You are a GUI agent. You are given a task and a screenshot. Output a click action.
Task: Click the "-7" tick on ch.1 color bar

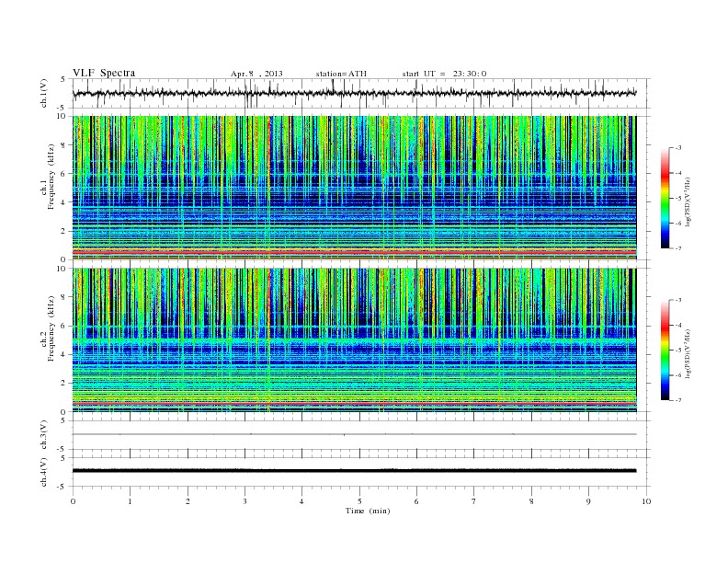pyautogui.click(x=678, y=249)
